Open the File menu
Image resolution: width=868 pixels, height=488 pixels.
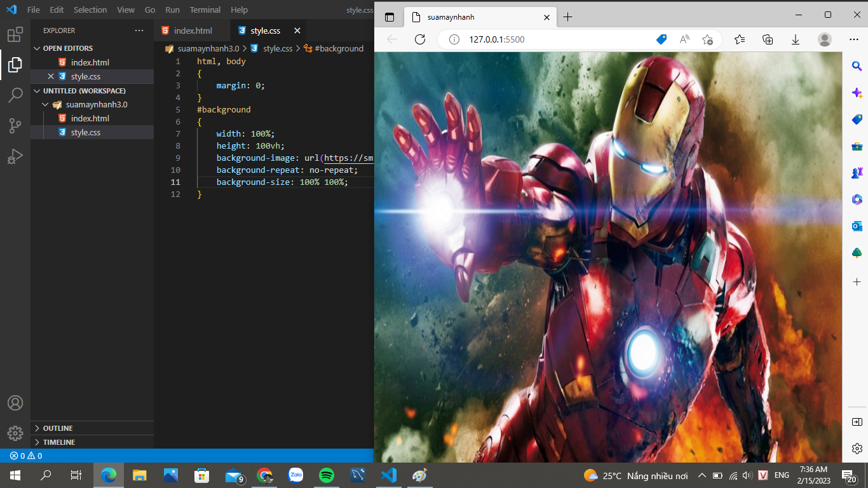33,10
